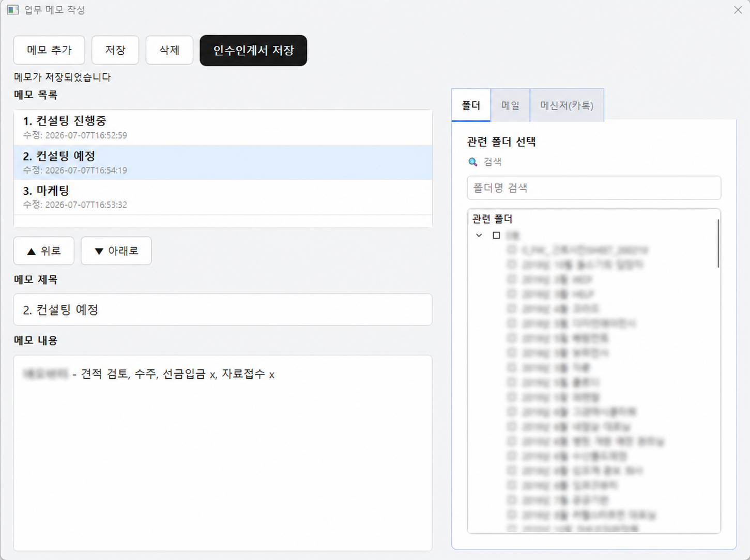The height and width of the screenshot is (560, 750).
Task: Switch to the 폴더 tab
Action: [471, 105]
